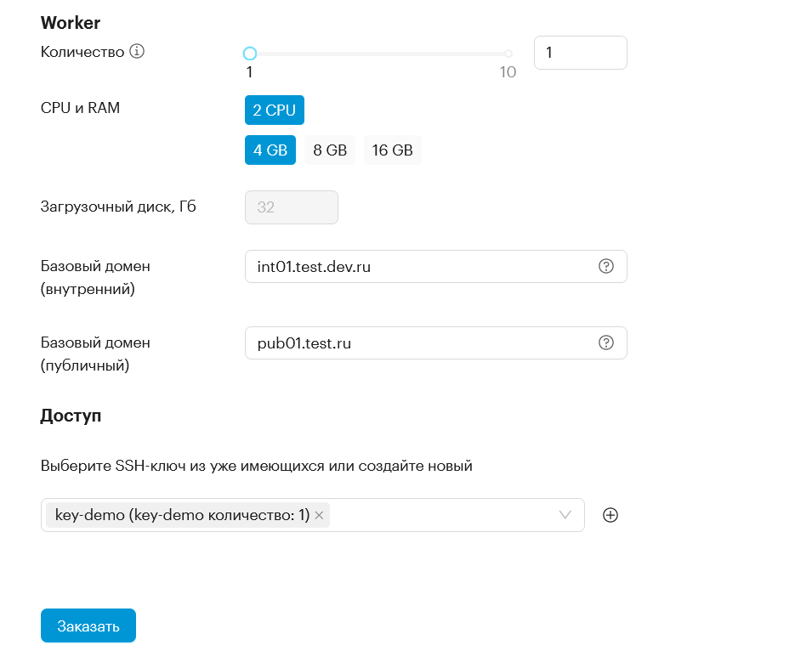Select the 4 GB RAM option

(x=270, y=150)
